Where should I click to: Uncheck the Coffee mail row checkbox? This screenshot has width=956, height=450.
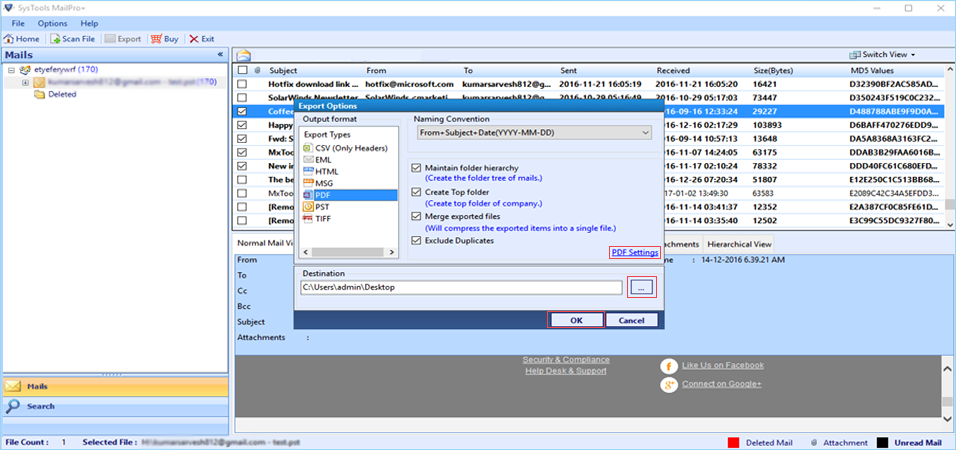[x=242, y=112]
